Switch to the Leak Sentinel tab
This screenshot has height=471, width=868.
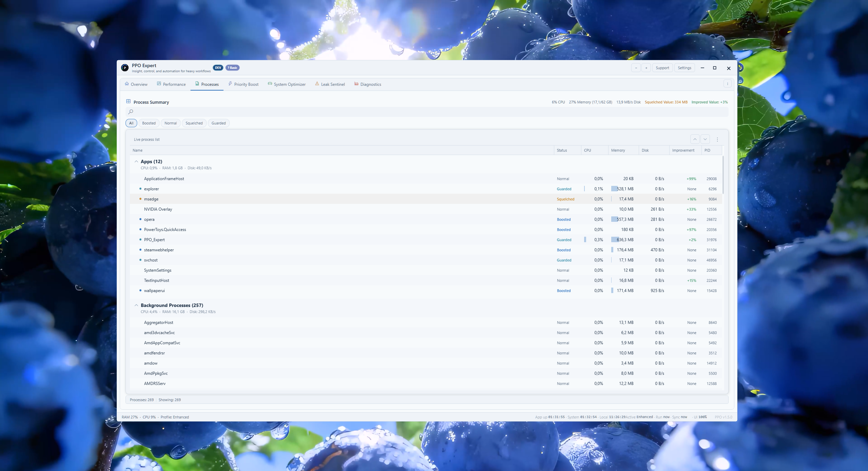pos(330,84)
